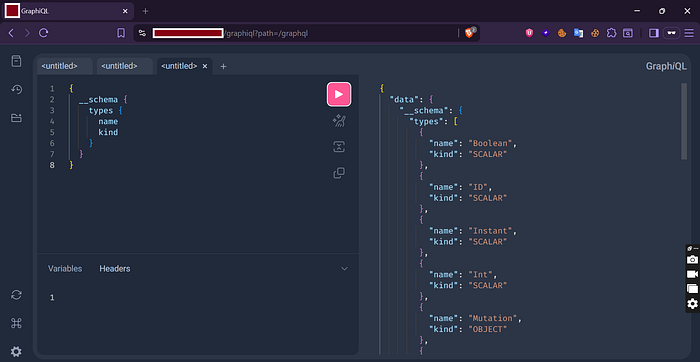Activate the third untitled tab
This screenshot has width=700, height=362.
pyautogui.click(x=179, y=66)
